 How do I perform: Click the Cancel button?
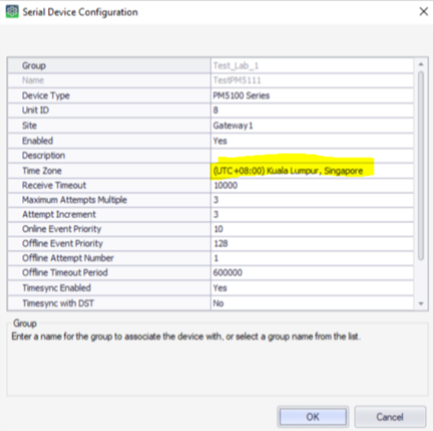pos(390,417)
